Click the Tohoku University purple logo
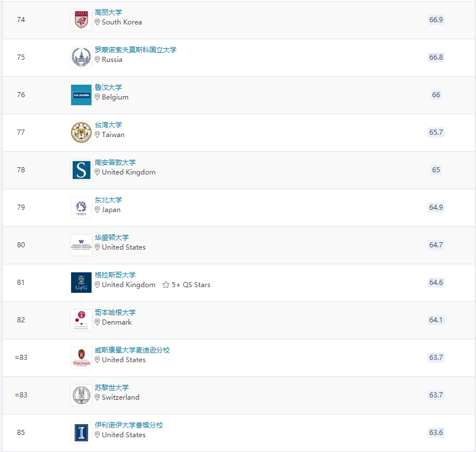Viewport: 476px width, 452px height. [x=81, y=208]
